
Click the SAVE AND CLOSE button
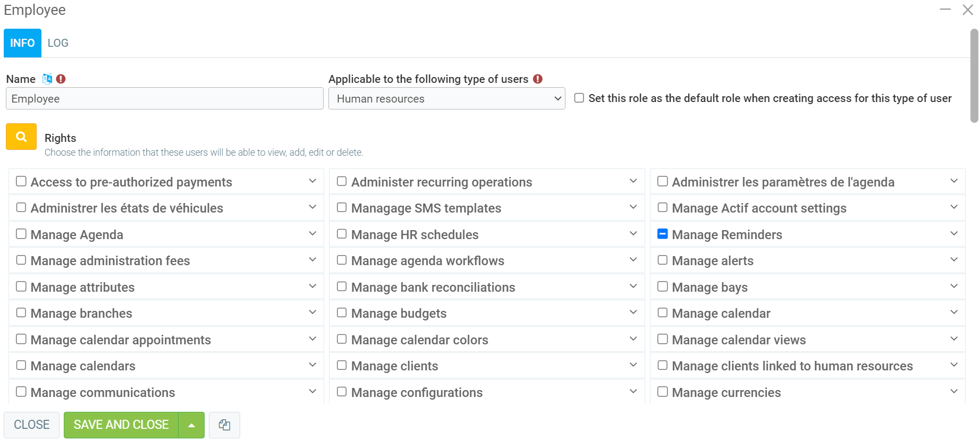click(121, 425)
